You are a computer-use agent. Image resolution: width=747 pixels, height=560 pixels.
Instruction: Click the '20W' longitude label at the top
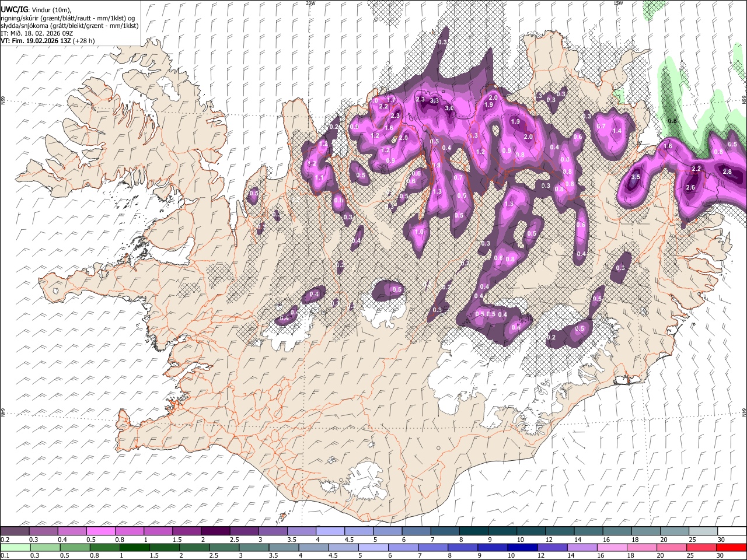click(310, 3)
